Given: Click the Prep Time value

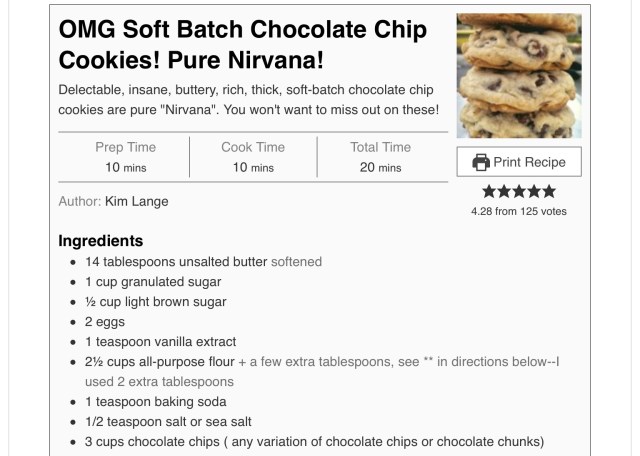Looking at the screenshot, I should (x=126, y=167).
